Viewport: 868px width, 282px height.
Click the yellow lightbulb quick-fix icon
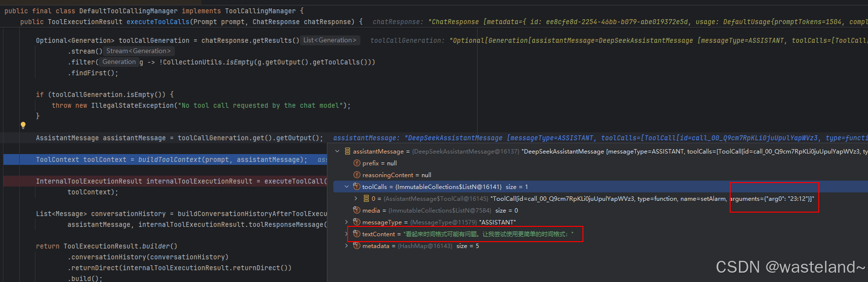tap(23, 125)
